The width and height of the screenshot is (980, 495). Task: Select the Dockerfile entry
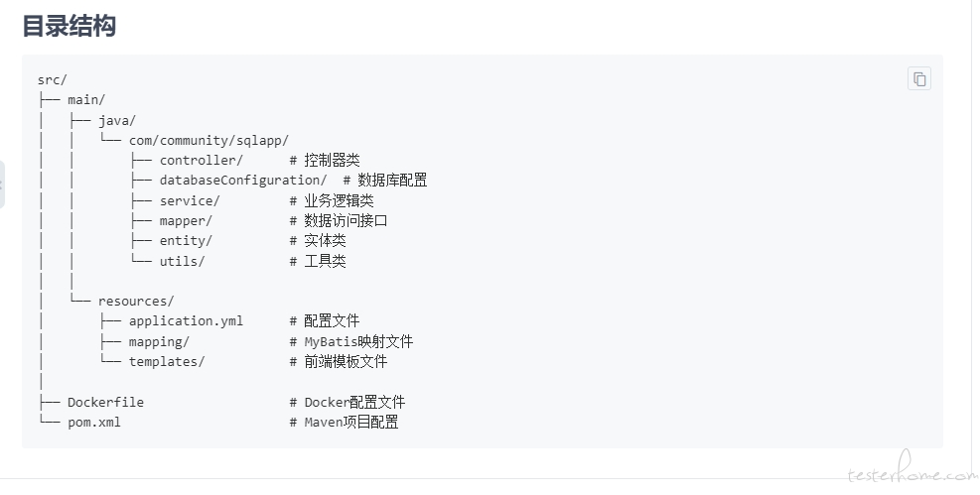click(x=105, y=402)
